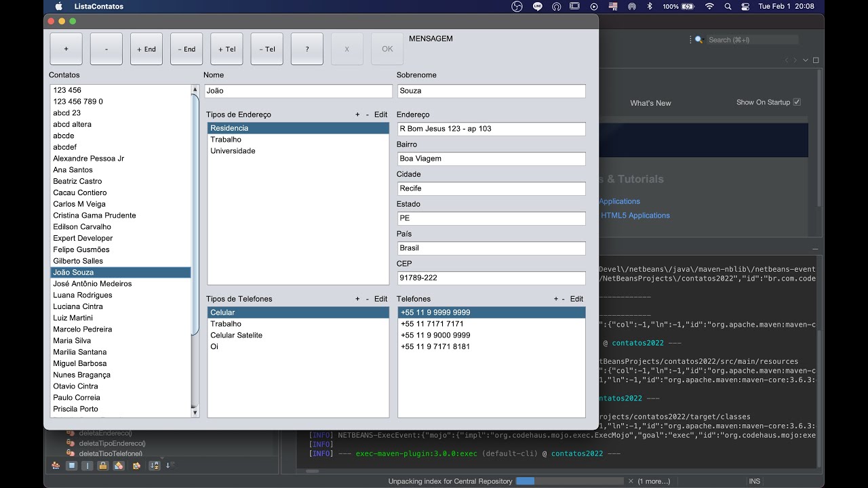Viewport: 868px width, 488px height.
Task: Click the '?' help button
Action: tap(307, 49)
